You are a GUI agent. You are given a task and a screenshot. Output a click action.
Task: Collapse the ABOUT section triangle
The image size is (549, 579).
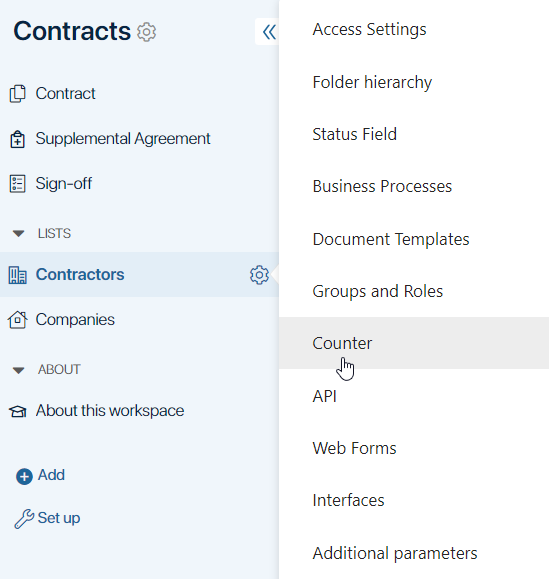18,370
